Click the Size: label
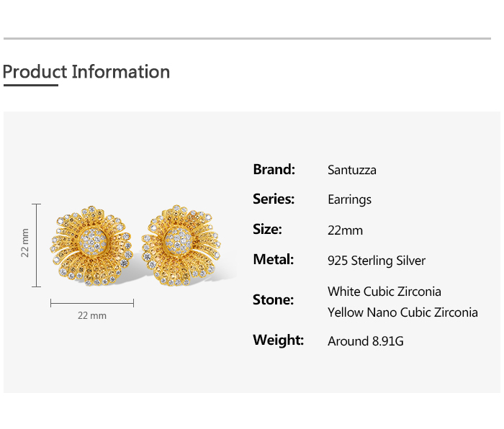 pyautogui.click(x=267, y=230)
